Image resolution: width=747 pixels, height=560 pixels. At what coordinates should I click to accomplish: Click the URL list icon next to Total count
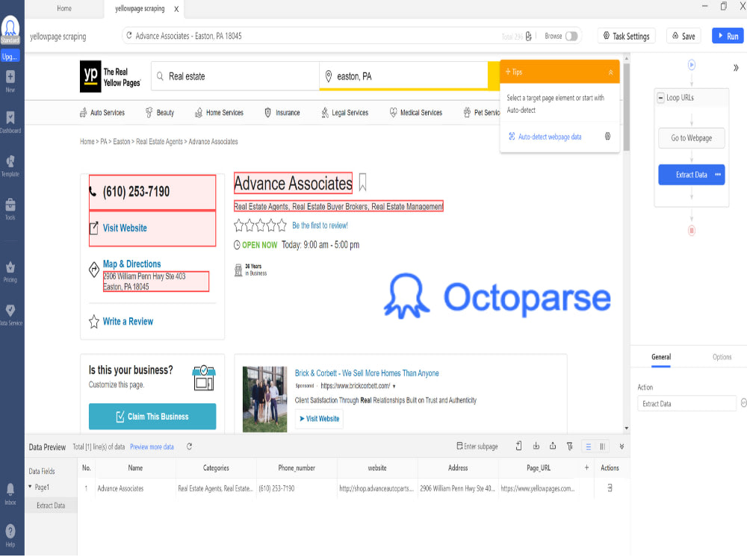pos(528,36)
